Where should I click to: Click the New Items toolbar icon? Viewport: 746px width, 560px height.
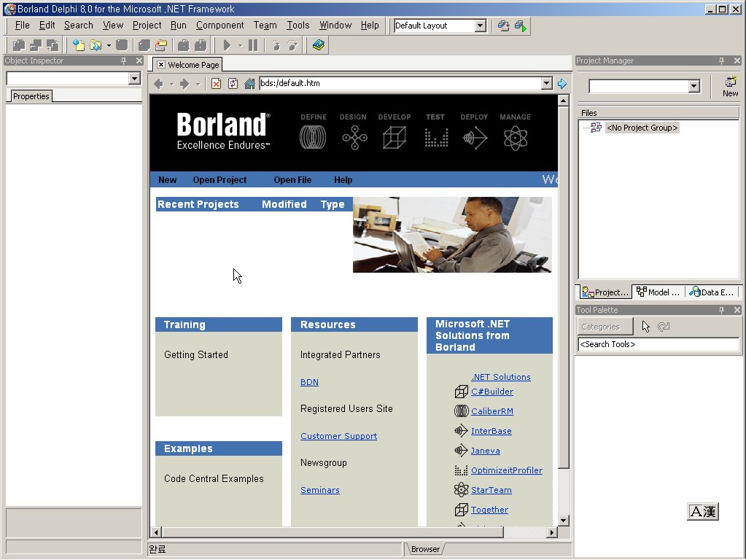pos(78,45)
